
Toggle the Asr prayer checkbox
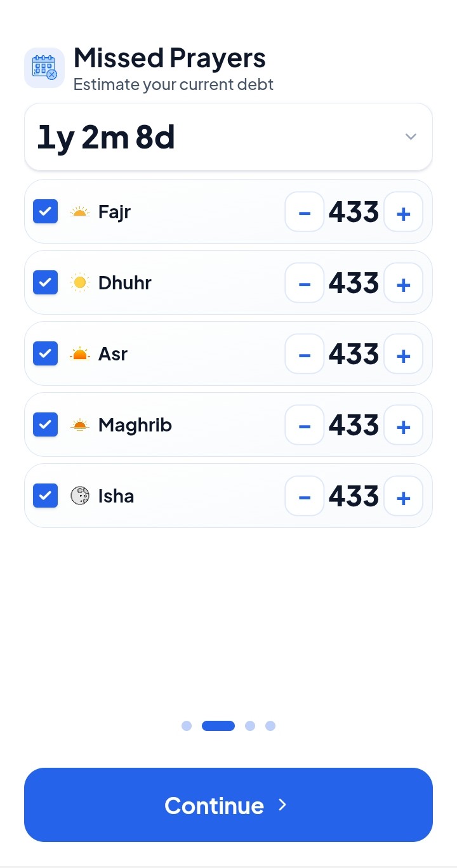[45, 354]
